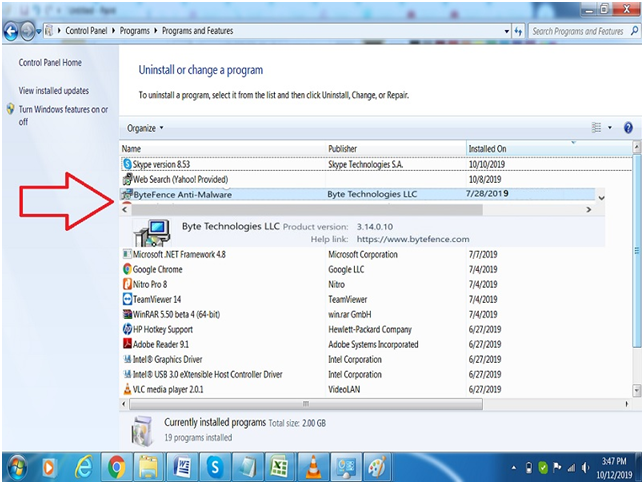The width and height of the screenshot is (644, 484).
Task: Open the address bar history dropdown
Action: point(507,31)
